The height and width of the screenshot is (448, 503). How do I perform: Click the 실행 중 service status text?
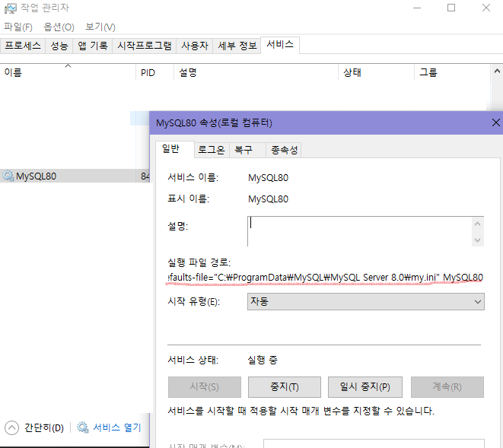(263, 360)
